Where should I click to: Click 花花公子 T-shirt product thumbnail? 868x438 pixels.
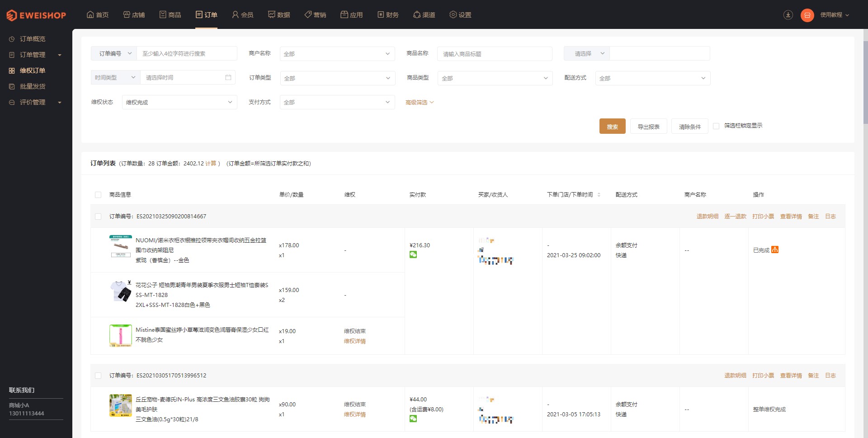click(121, 291)
